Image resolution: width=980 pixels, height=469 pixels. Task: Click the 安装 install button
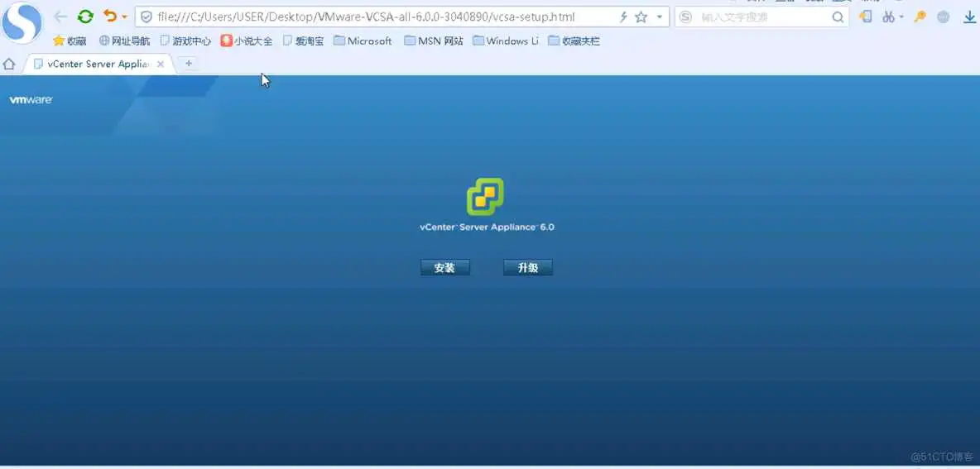pos(445,268)
